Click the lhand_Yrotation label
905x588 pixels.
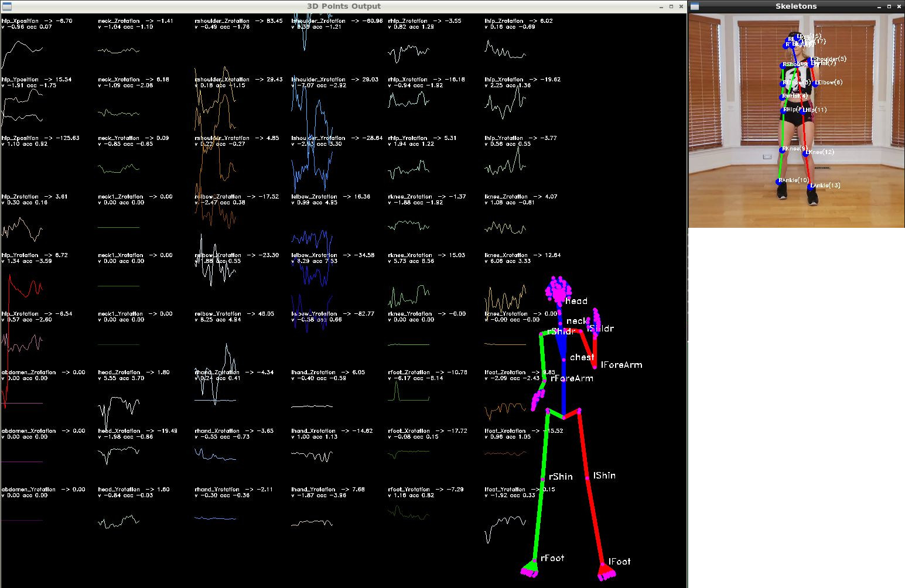tap(313, 489)
